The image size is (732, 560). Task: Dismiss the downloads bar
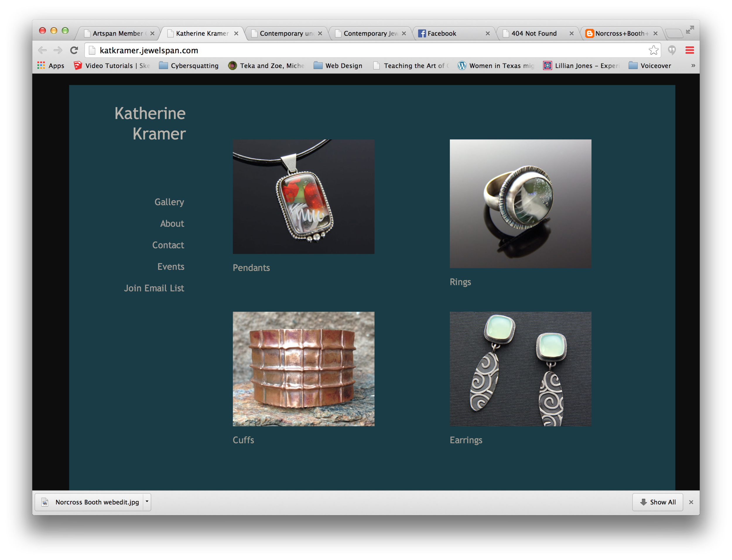pyautogui.click(x=691, y=502)
